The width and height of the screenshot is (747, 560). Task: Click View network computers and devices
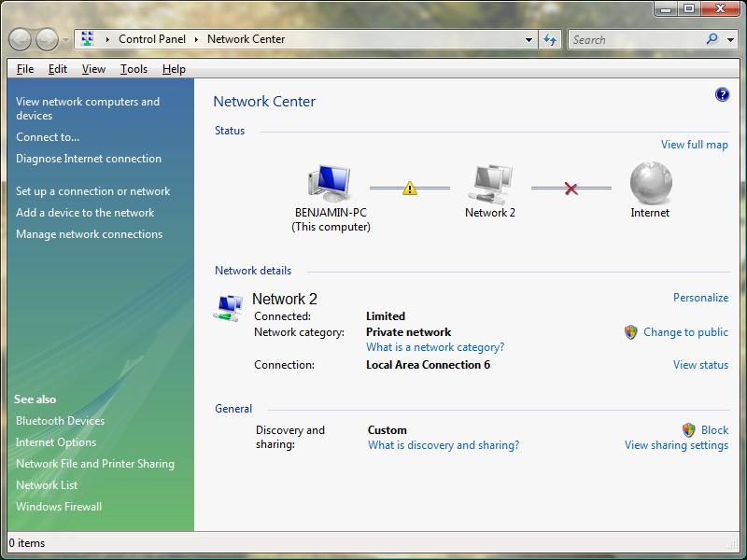click(x=88, y=108)
